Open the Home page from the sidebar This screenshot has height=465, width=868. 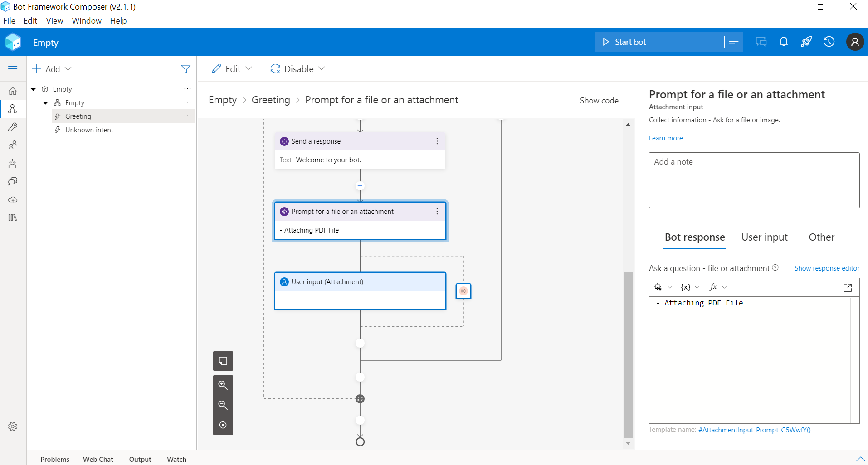click(x=13, y=91)
